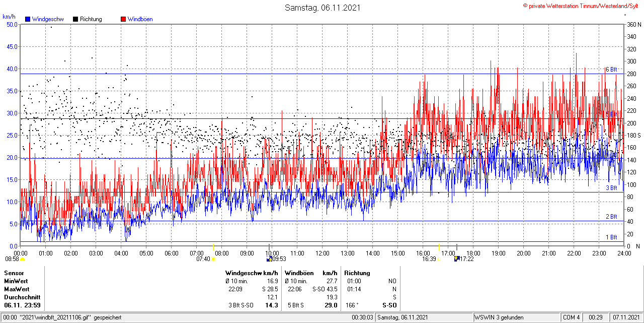Click the 22:06 max gust time

pos(295,289)
